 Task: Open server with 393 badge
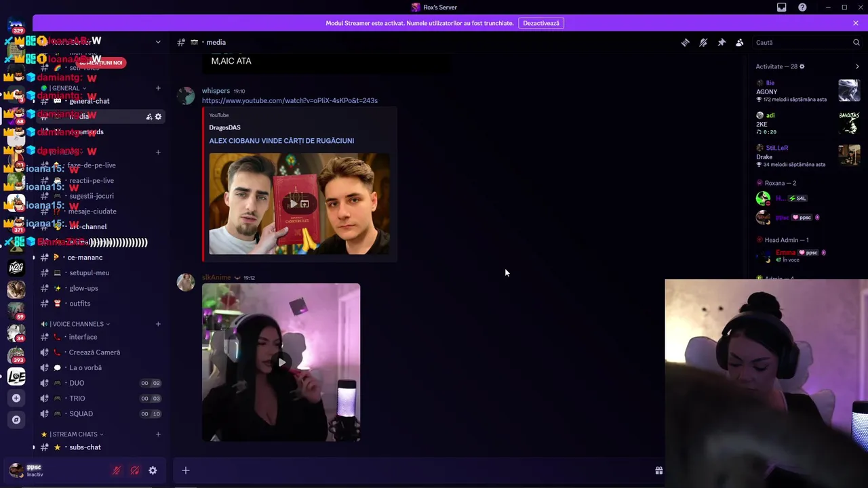(16, 354)
